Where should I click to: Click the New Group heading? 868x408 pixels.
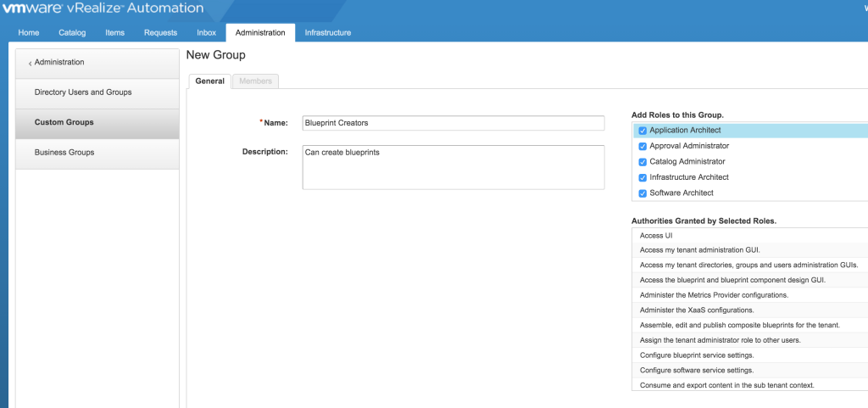coord(216,55)
